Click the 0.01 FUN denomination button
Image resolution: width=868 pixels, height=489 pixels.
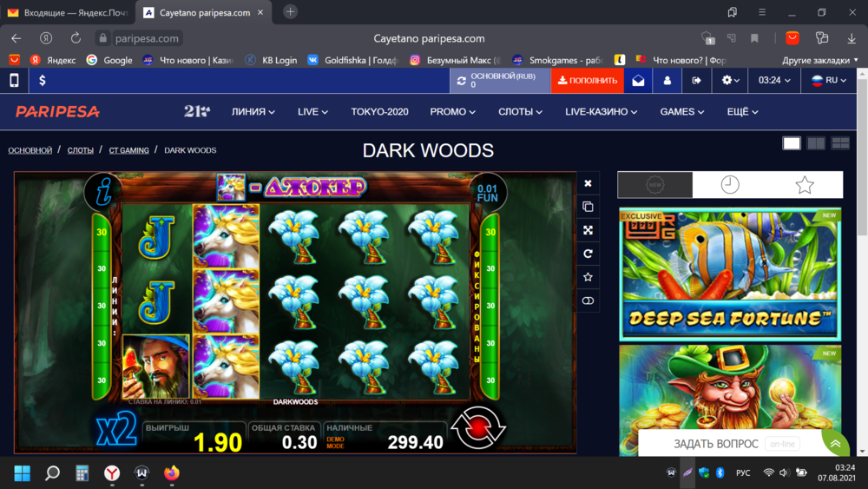point(487,193)
